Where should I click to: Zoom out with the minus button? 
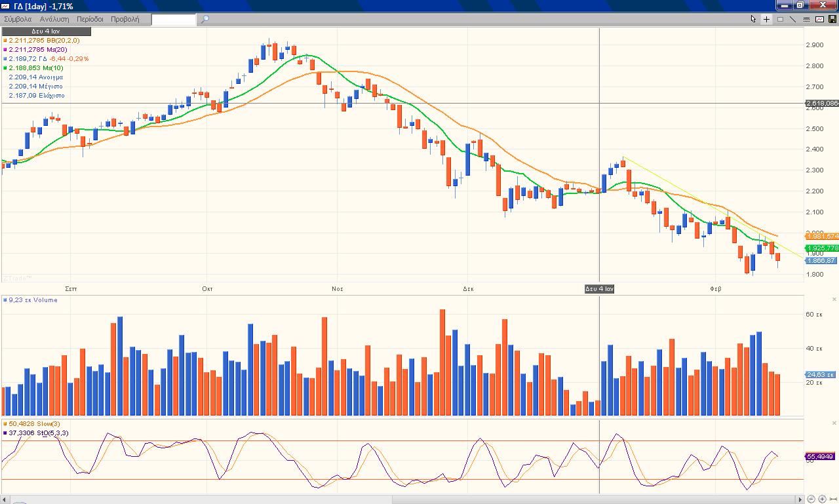811,499
